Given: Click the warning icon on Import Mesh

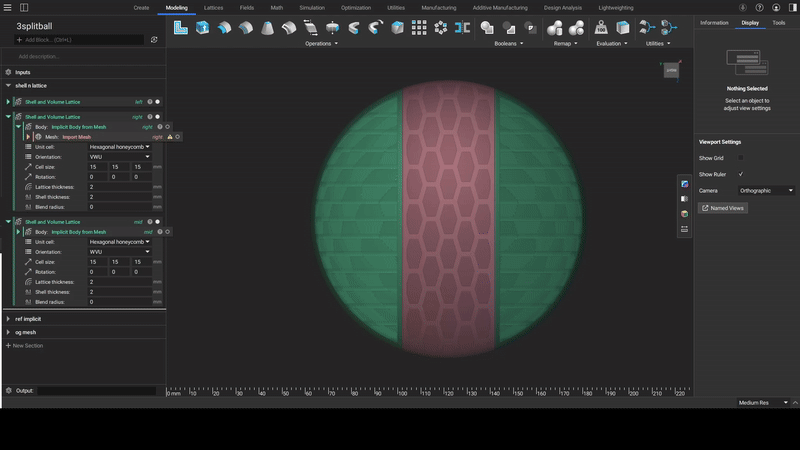Looking at the screenshot, I should [x=170, y=137].
